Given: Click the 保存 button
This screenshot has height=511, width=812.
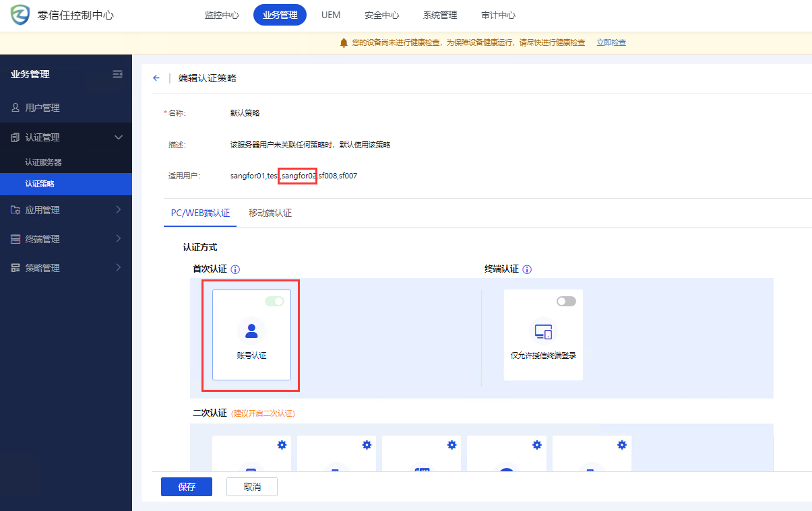Looking at the screenshot, I should tap(187, 487).
